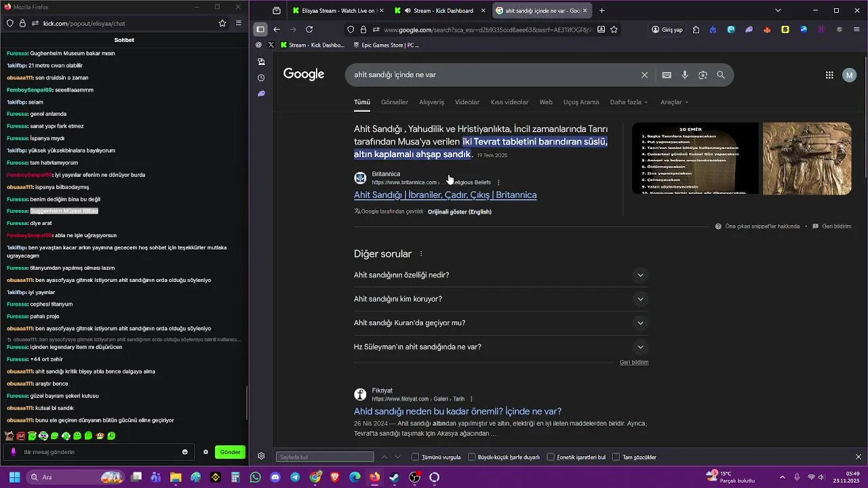
Task: Open Firefox menu in Kick popout window
Action: (x=238, y=23)
